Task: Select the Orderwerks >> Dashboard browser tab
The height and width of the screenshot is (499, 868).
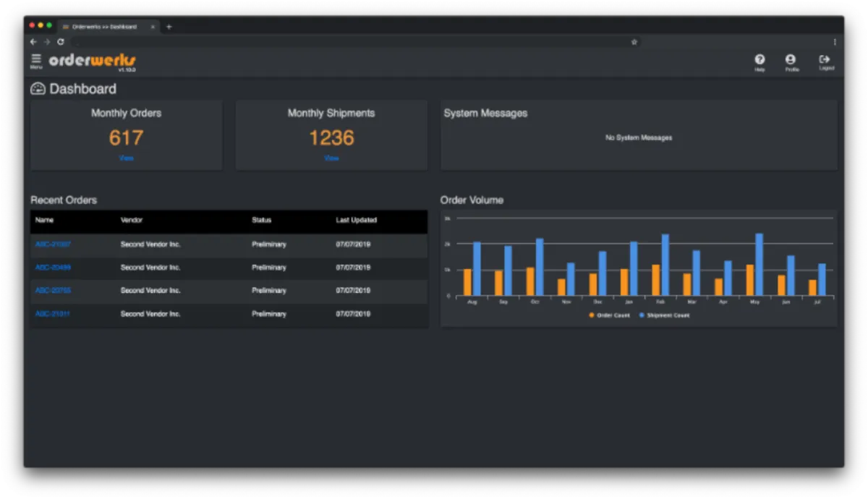Action: coord(103,27)
